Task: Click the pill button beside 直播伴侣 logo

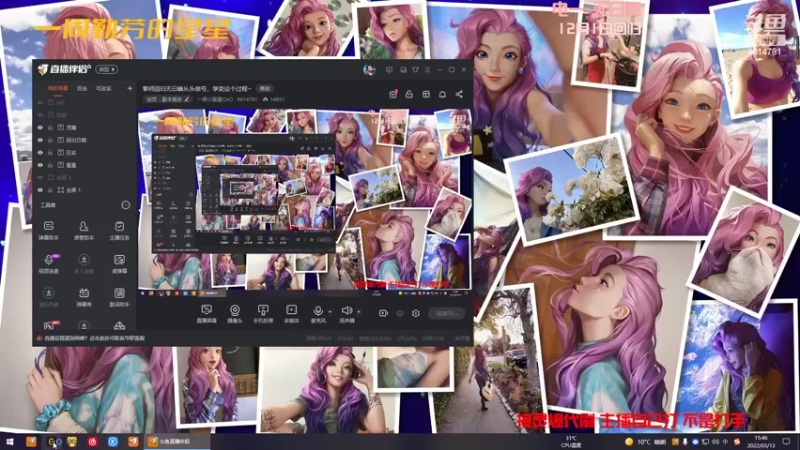Action: pos(107,69)
